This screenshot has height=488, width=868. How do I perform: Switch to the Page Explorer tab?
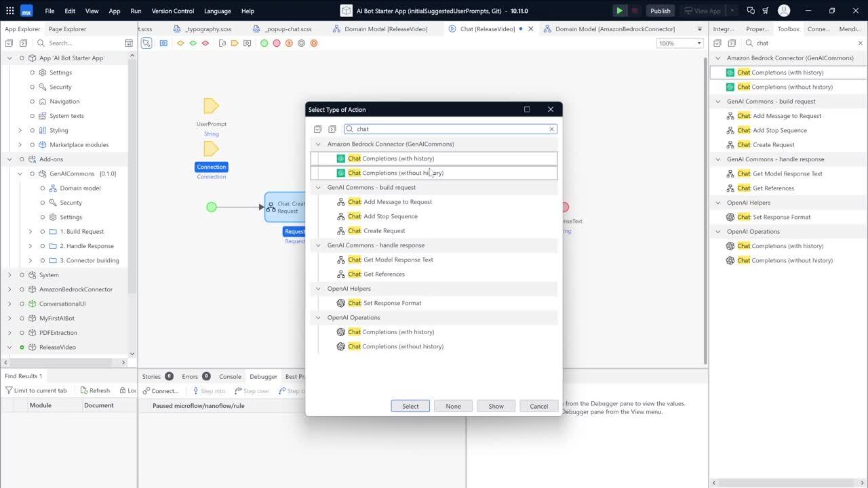pos(67,29)
